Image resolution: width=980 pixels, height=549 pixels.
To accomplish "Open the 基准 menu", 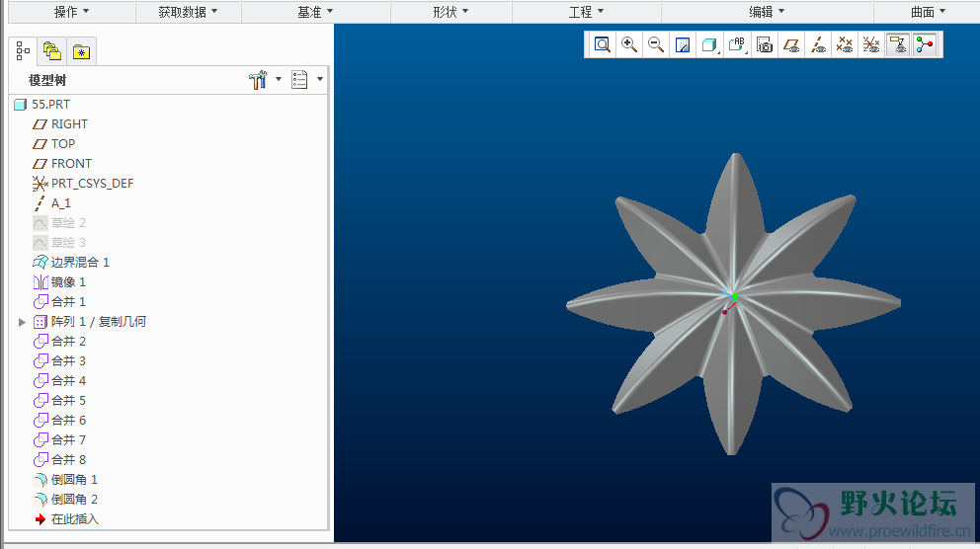I will click(x=315, y=11).
